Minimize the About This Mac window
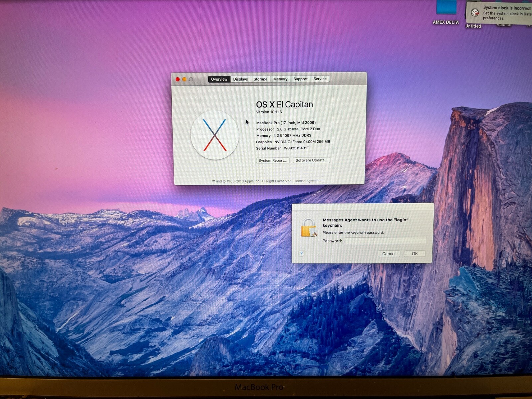The image size is (532, 399). pyautogui.click(x=184, y=79)
